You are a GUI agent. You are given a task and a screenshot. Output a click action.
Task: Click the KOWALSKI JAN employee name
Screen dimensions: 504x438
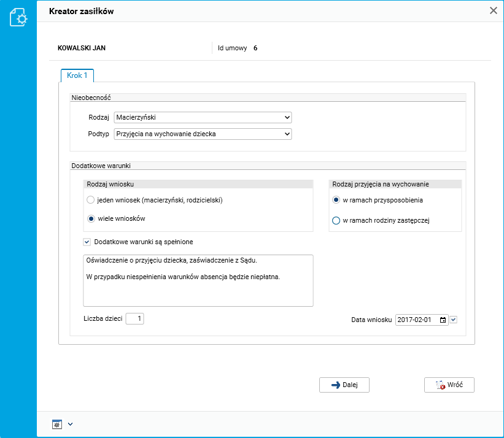coord(77,47)
